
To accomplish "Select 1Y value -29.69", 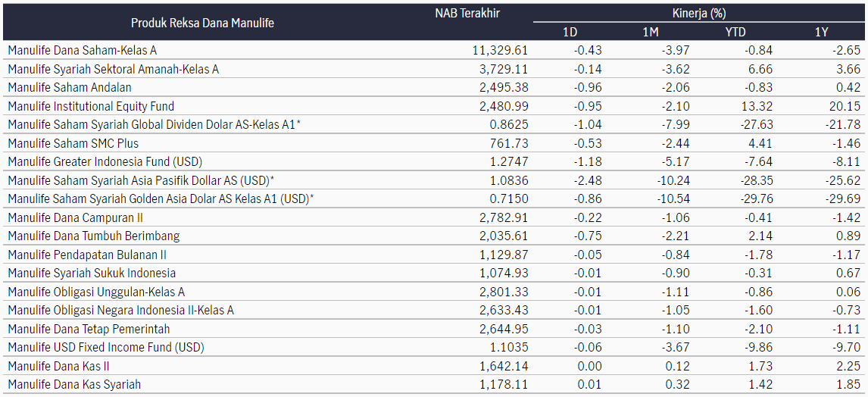I will click(x=841, y=199).
